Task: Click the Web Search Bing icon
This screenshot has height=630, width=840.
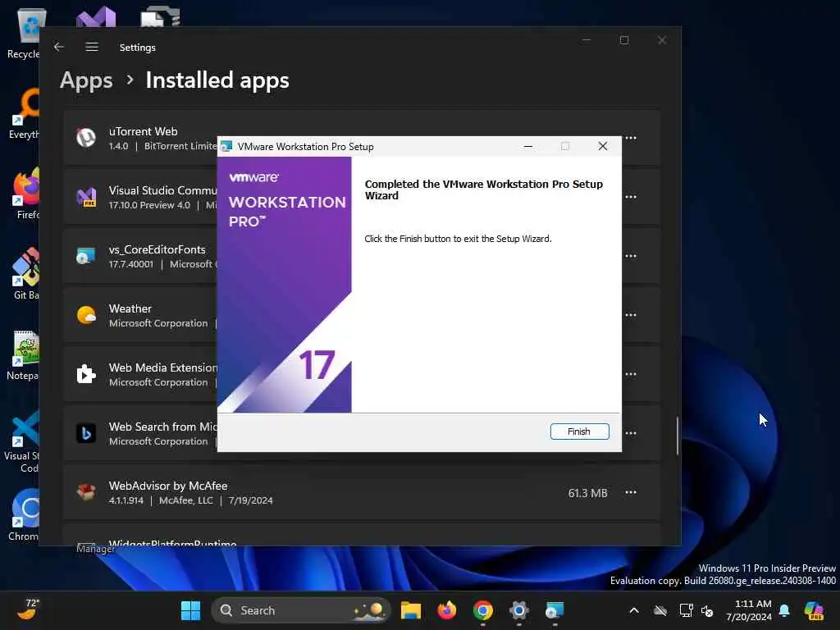Action: point(85,433)
